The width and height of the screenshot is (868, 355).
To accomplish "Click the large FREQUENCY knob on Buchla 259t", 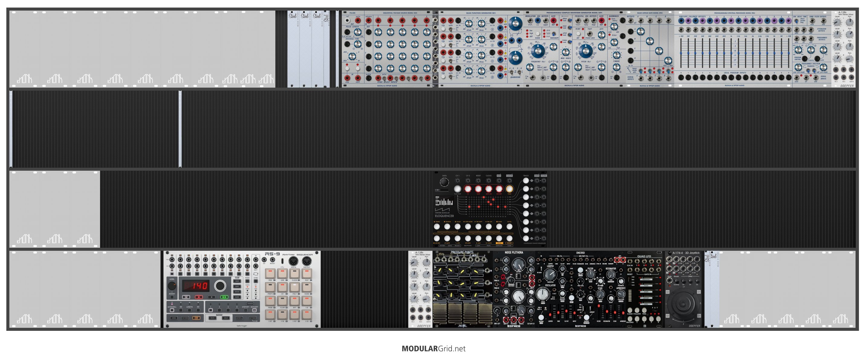I will point(538,51).
